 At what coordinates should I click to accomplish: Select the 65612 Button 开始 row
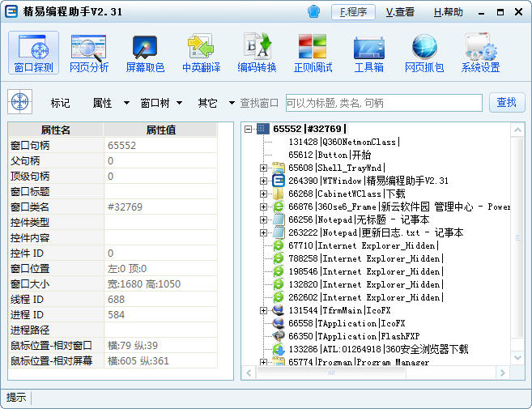(330, 155)
